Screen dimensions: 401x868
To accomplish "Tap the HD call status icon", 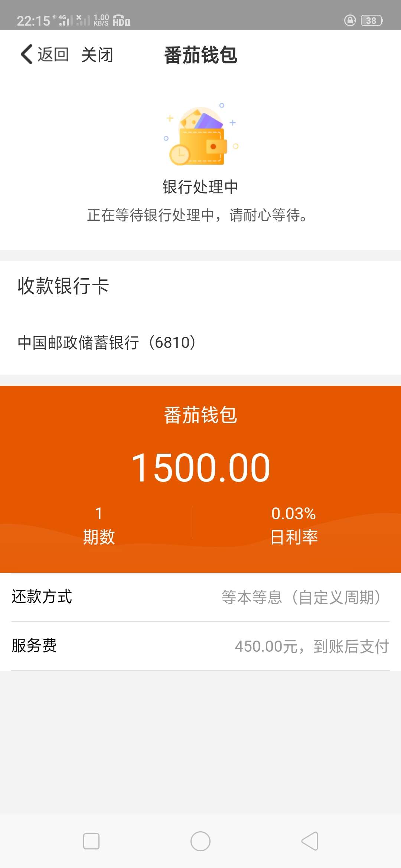I will coord(121,20).
